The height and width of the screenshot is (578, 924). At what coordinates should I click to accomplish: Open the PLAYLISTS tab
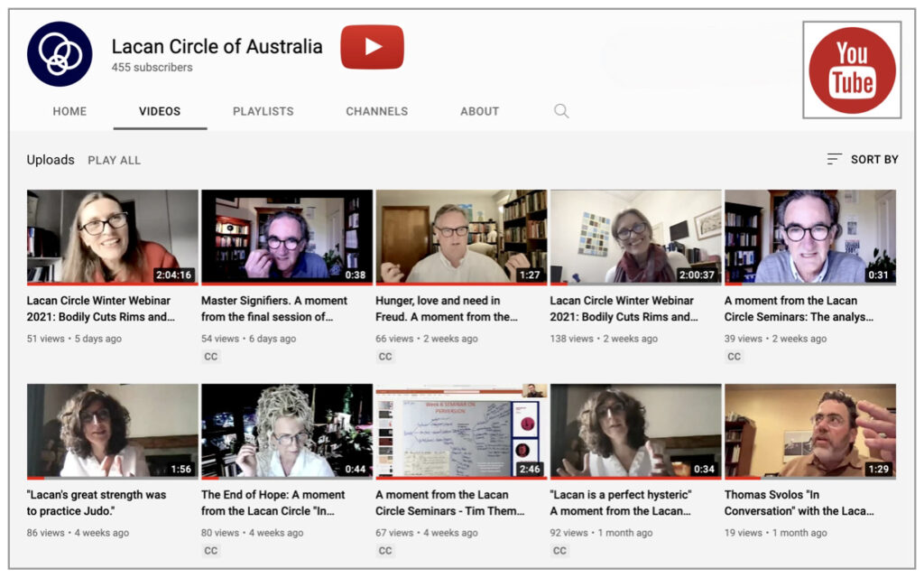[x=263, y=111]
